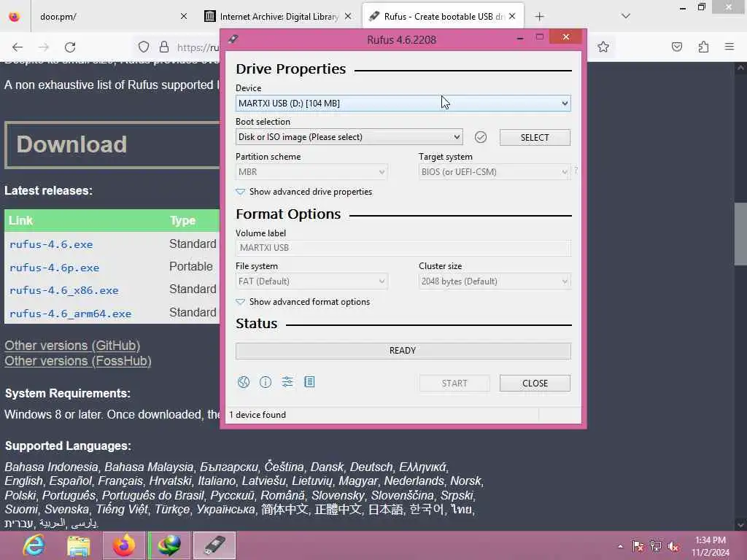The width and height of the screenshot is (747, 560).
Task: Open Target system BIOS dropdown
Action: coord(495,172)
